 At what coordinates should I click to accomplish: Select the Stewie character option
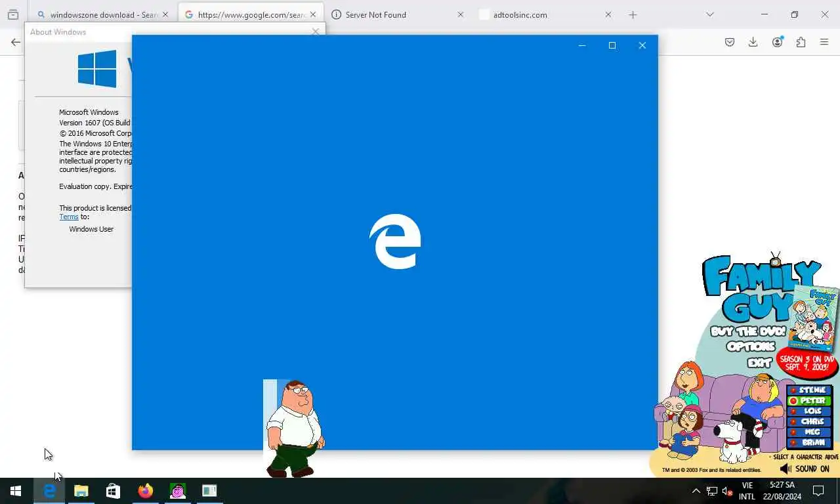pyautogui.click(x=809, y=390)
